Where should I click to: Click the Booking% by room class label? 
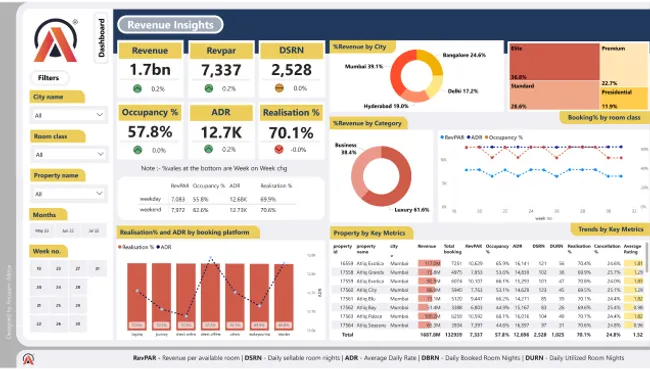pos(604,117)
